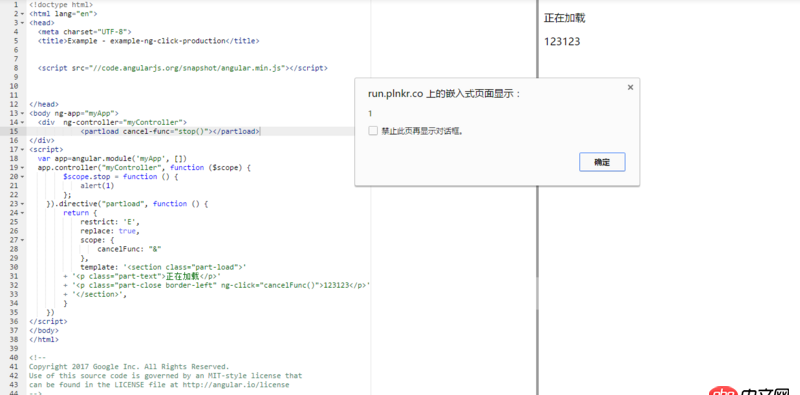
Task: Collapse the html tag fold arrow on line 2
Action: click(22, 14)
